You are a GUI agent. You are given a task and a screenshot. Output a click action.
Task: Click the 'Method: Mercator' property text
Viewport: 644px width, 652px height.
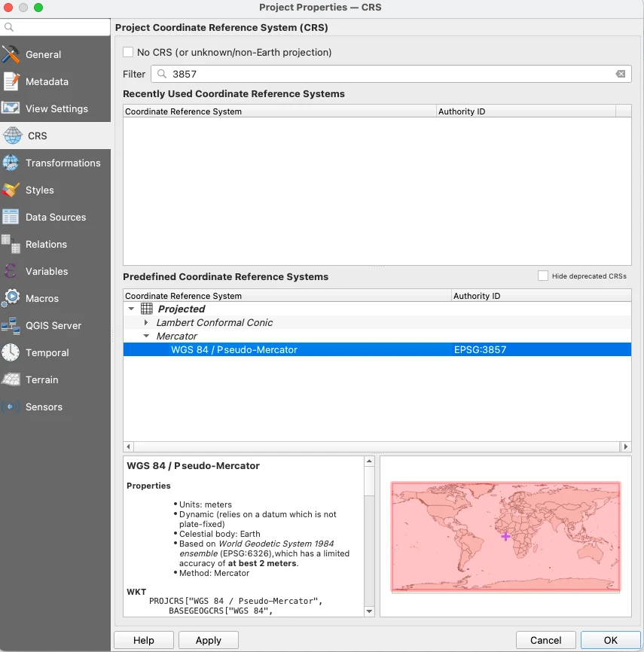214,573
